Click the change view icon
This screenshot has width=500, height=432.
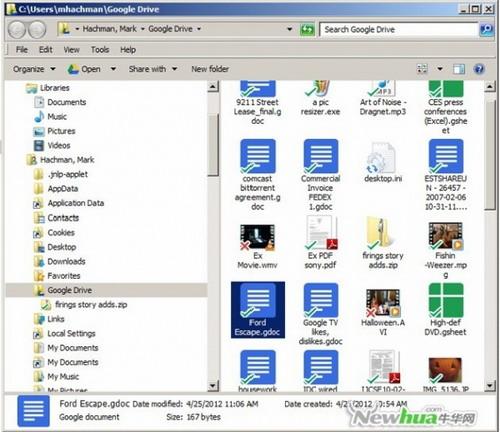coord(422,69)
